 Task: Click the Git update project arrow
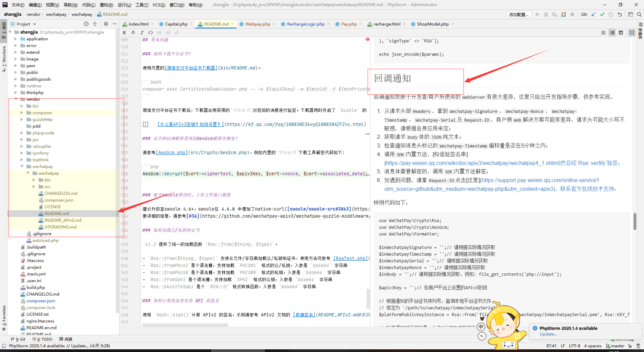tap(593, 14)
